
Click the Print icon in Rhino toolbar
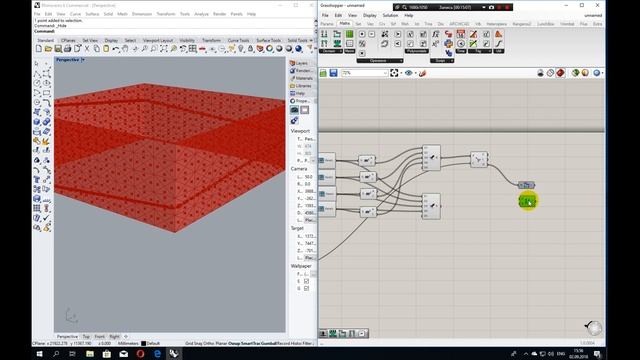coord(67,49)
